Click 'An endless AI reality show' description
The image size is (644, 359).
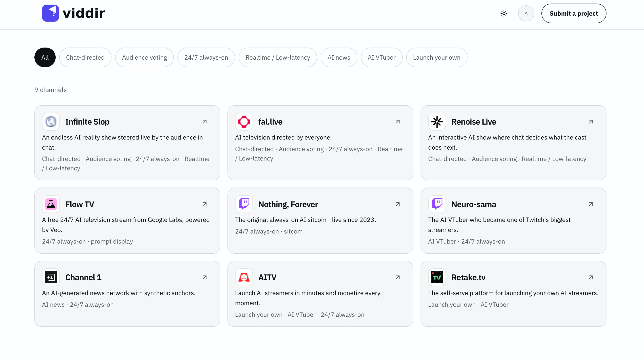[122, 142]
